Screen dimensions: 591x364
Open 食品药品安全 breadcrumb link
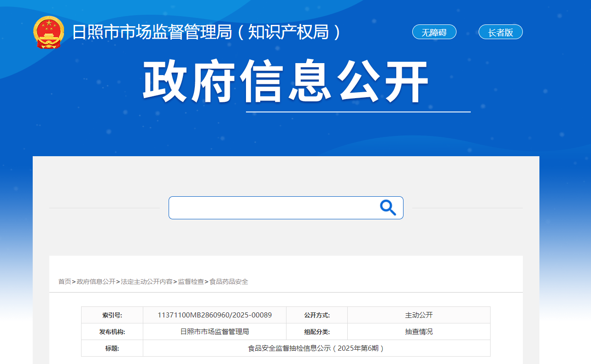tap(228, 282)
